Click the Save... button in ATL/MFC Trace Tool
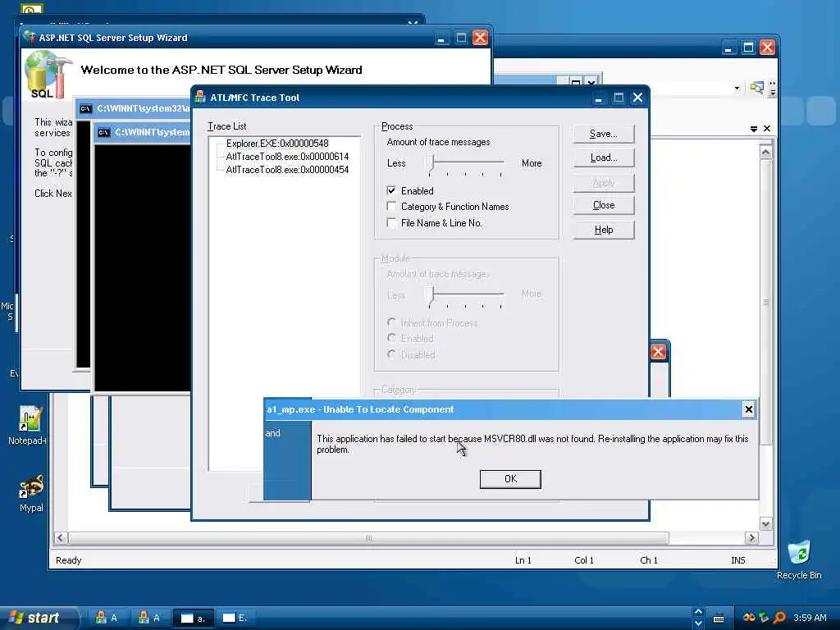Screen dimensions: 840x630 [x=603, y=134]
